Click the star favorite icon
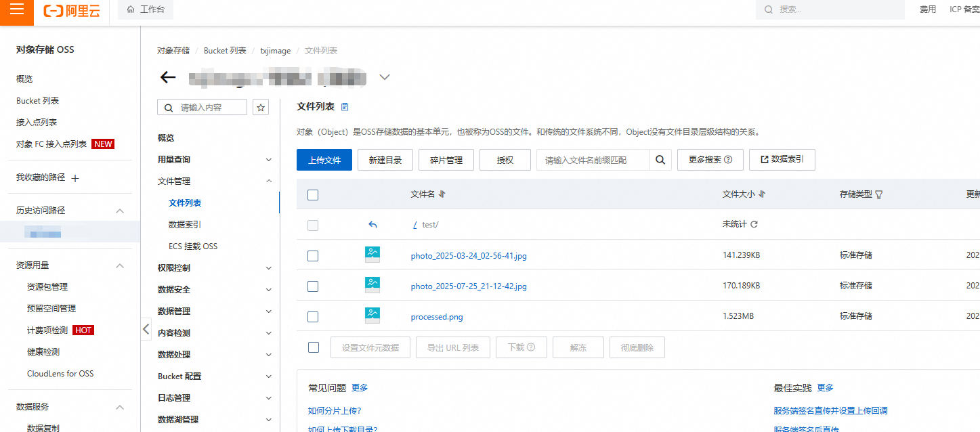The image size is (980, 432). (261, 107)
